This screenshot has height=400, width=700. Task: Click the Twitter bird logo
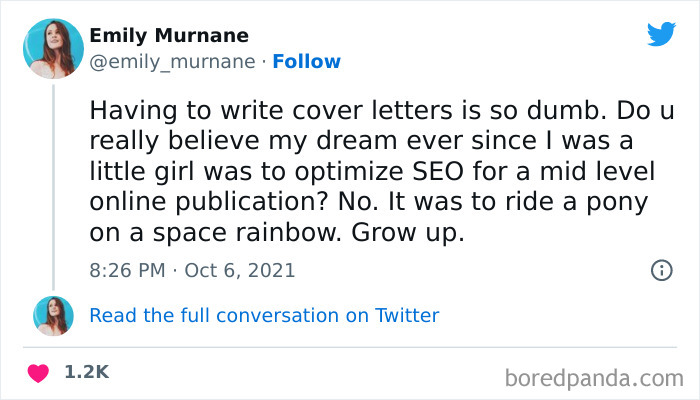click(661, 34)
